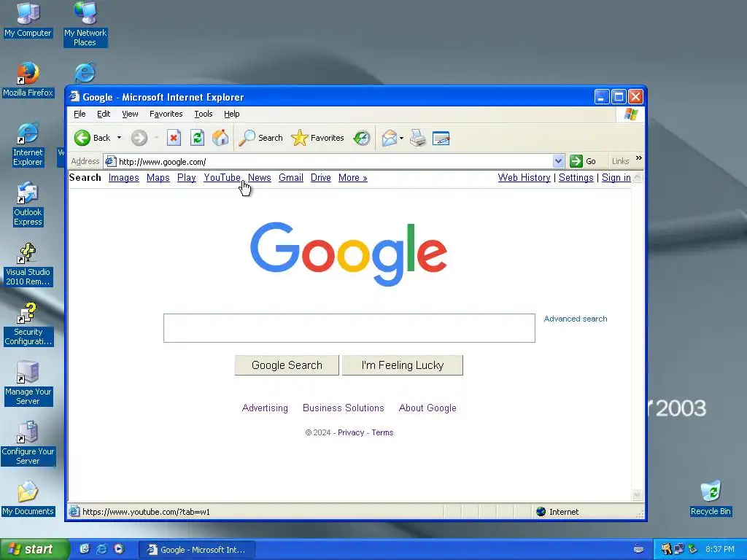The height and width of the screenshot is (560, 747).
Task: Open the Google Settings link
Action: (576, 178)
